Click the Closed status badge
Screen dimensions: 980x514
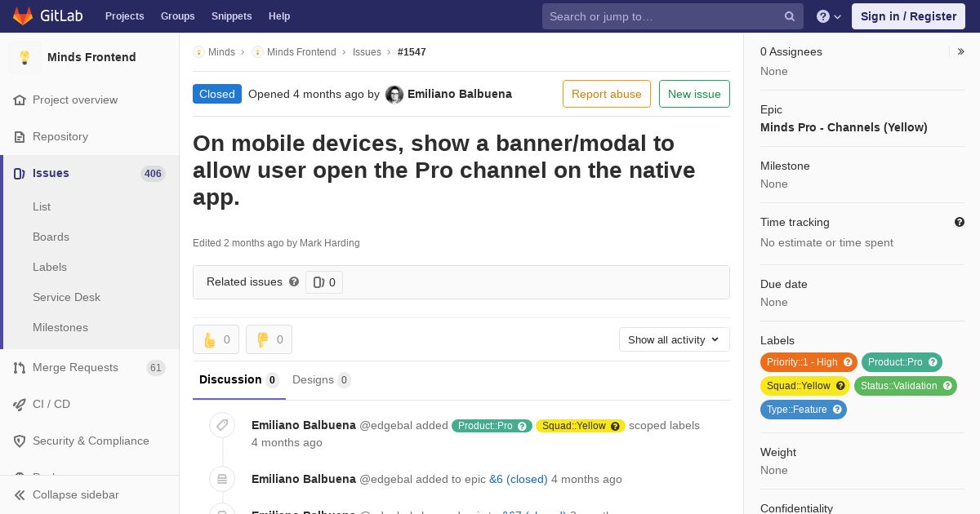pyautogui.click(x=217, y=94)
